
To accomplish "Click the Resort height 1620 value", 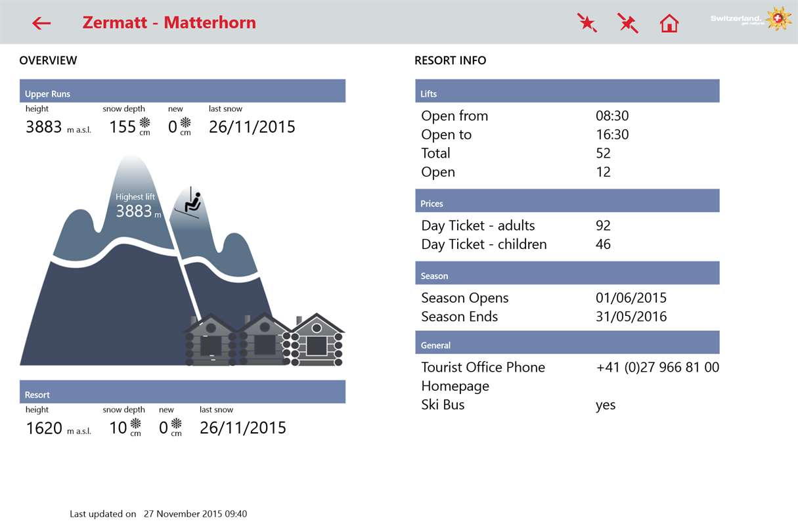I will coord(44,428).
